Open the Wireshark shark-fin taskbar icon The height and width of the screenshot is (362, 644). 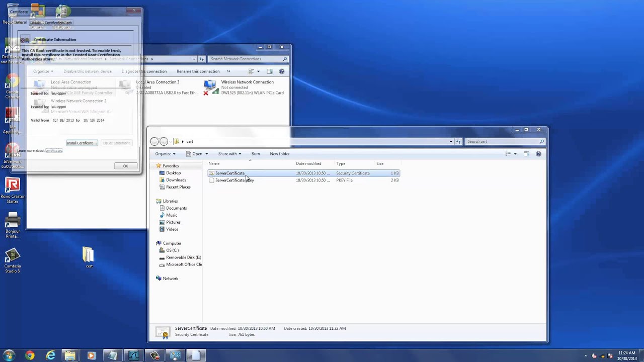[x=133, y=355]
